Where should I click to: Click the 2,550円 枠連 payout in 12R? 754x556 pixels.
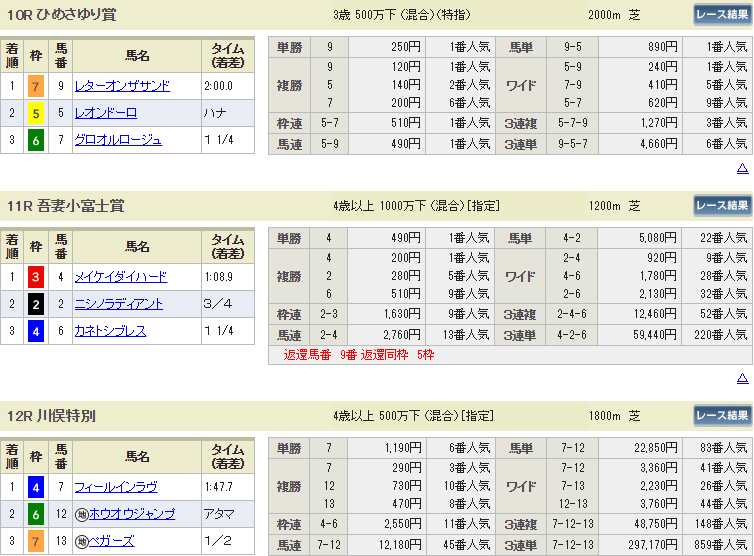point(402,524)
